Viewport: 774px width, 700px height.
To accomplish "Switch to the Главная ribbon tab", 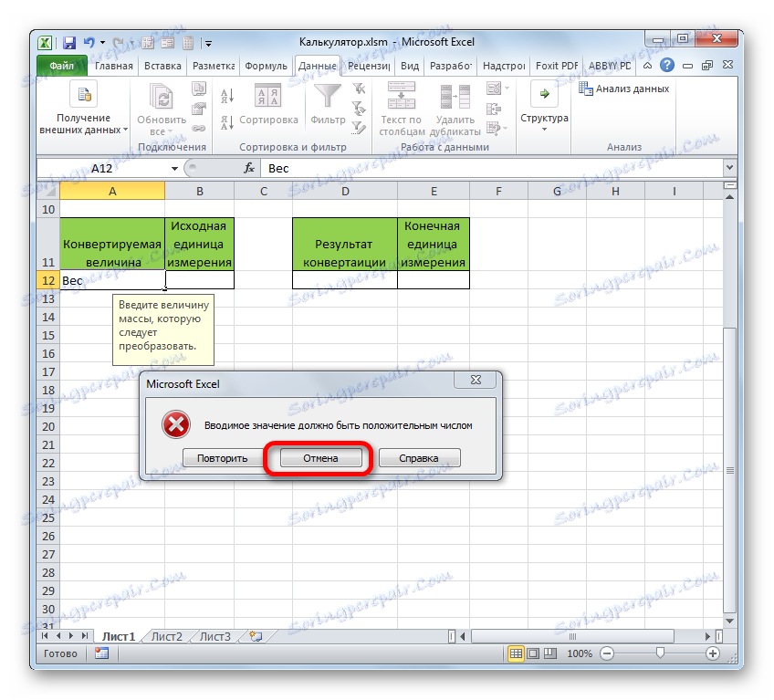I will pyautogui.click(x=114, y=66).
